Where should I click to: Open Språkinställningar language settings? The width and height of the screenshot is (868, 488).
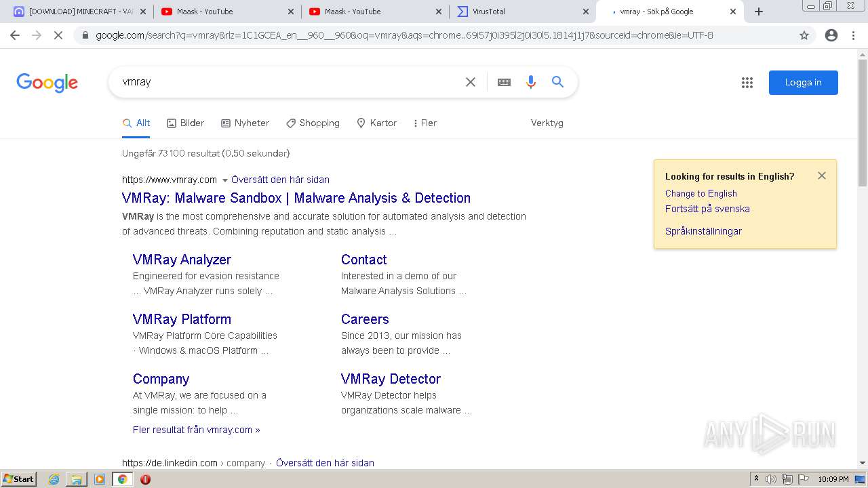click(x=703, y=231)
